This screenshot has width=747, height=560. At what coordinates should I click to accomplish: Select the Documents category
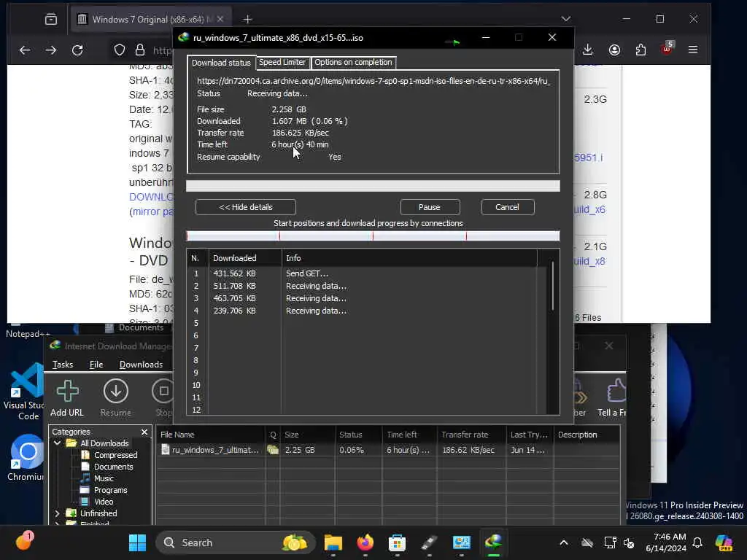113,467
